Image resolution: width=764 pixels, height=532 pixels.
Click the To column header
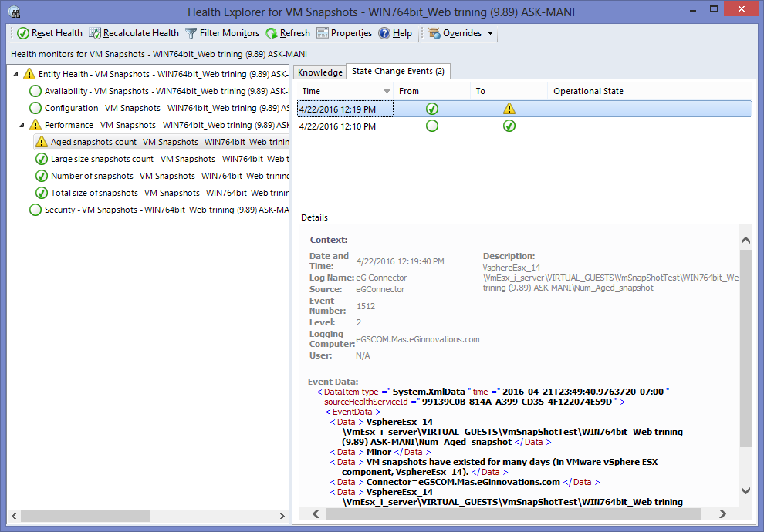click(x=509, y=91)
